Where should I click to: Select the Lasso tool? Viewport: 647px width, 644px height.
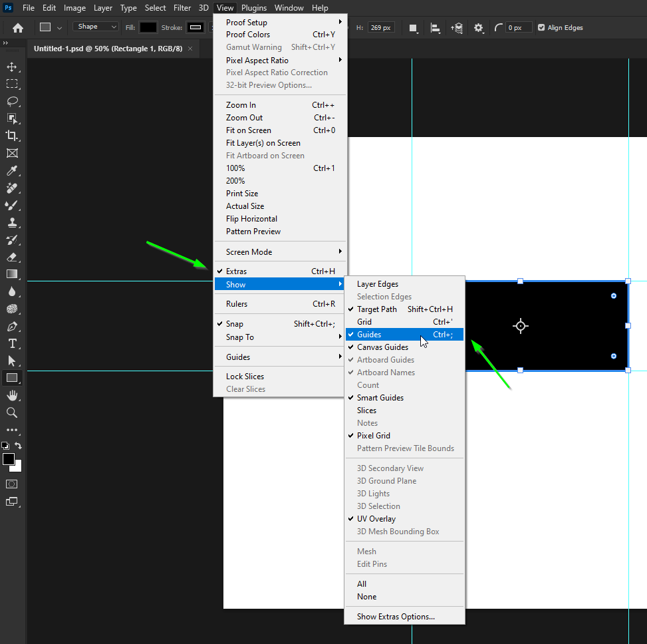(x=12, y=101)
